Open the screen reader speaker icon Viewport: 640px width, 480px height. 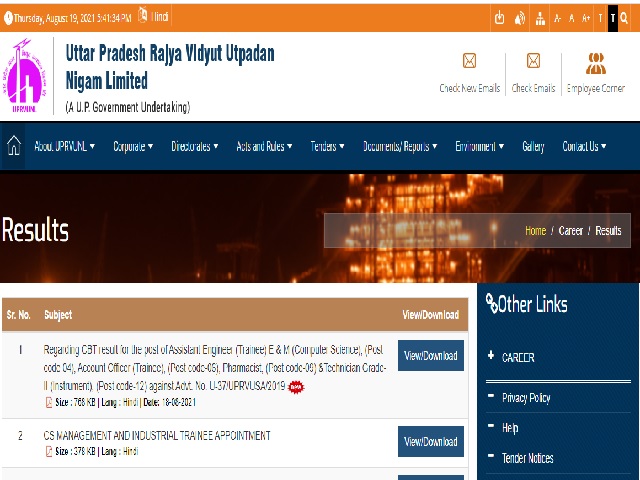[x=520, y=18]
